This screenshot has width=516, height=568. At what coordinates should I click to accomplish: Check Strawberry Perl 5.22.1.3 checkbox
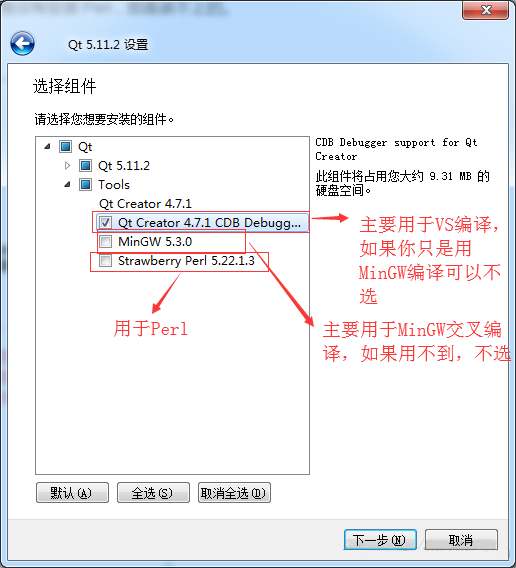pyautogui.click(x=105, y=260)
